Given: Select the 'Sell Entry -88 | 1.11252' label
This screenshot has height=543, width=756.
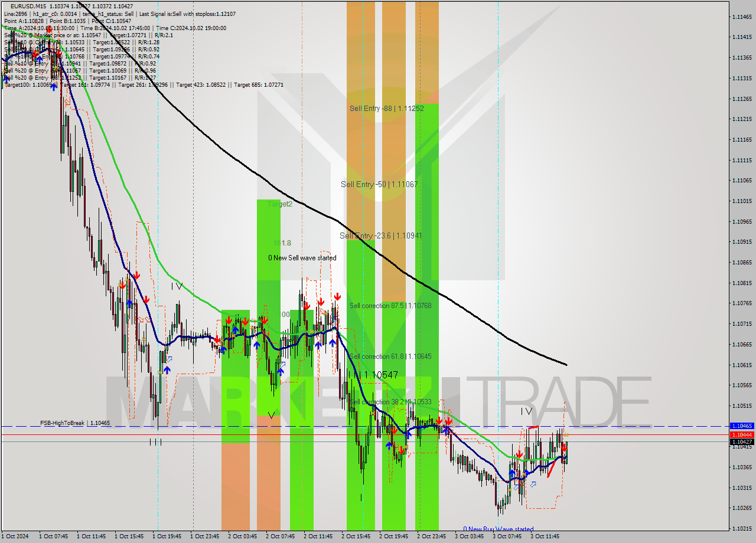Looking at the screenshot, I should click(x=387, y=109).
